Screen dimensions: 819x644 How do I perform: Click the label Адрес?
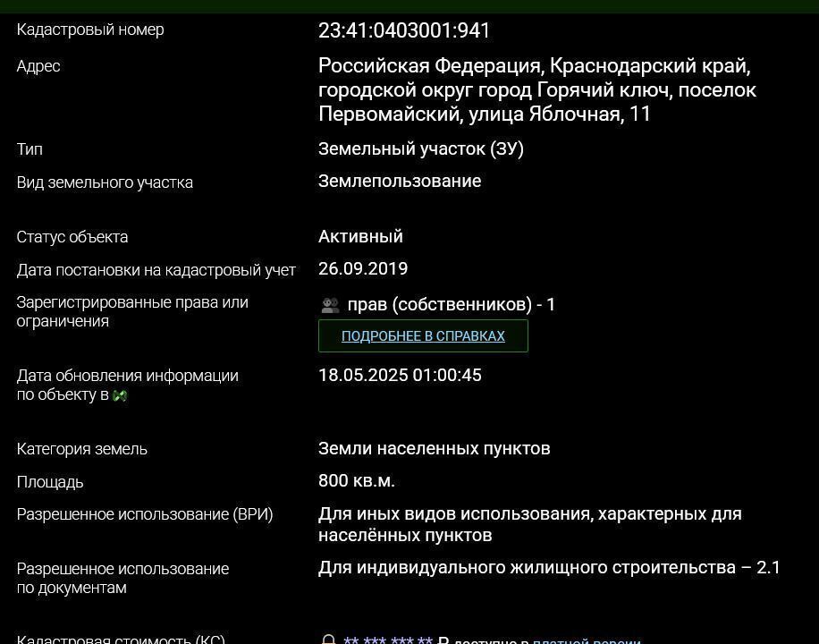point(38,66)
